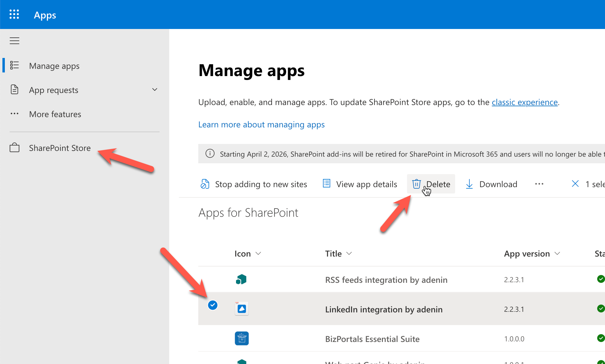
Task: Collapse the hamburger navigation menu
Action: (15, 41)
